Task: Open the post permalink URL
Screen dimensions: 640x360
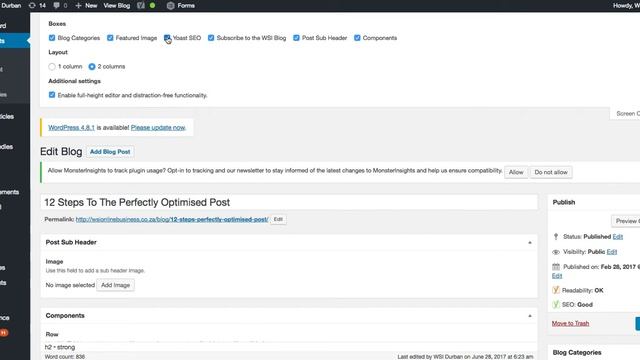Action: click(x=172, y=220)
